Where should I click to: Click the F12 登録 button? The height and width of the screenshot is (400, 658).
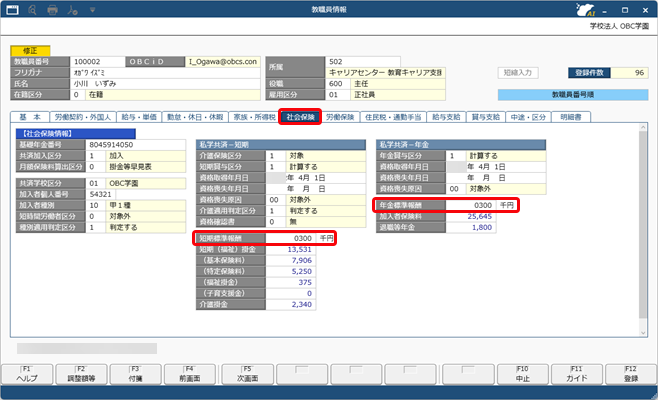[x=631, y=374]
